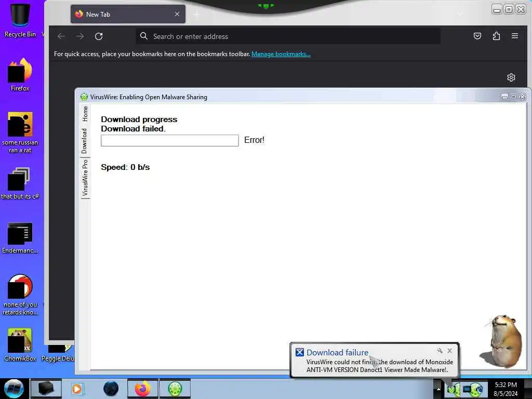The width and height of the screenshot is (532, 399).
Task: Launch the media player taskbar icon
Action: 77,389
